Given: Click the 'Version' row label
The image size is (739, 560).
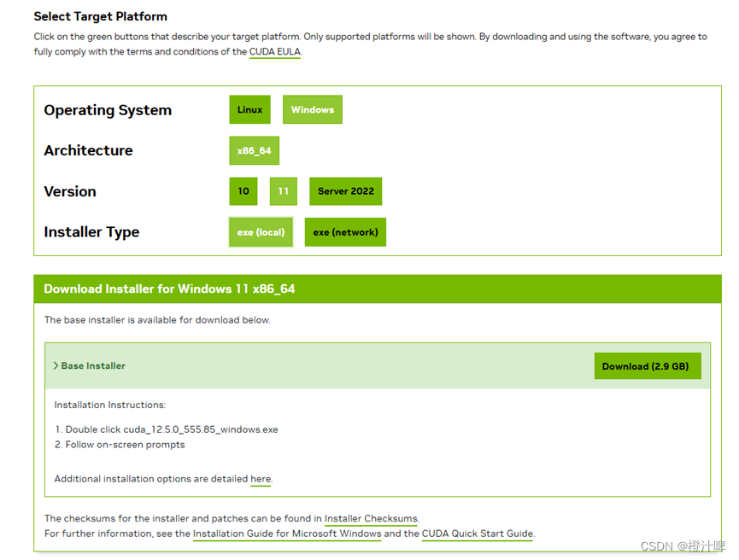Looking at the screenshot, I should pyautogui.click(x=70, y=192).
